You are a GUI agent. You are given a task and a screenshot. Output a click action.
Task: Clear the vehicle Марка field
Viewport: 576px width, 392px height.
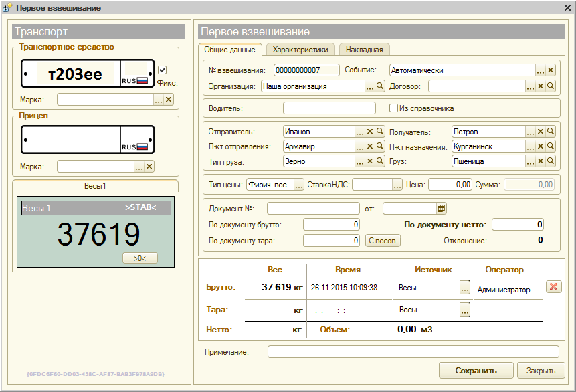(x=169, y=100)
